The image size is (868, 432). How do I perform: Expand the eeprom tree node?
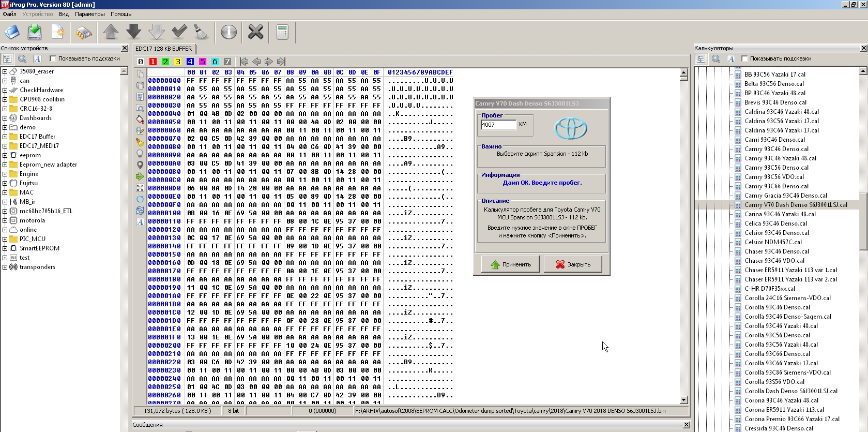pyautogui.click(x=5, y=155)
